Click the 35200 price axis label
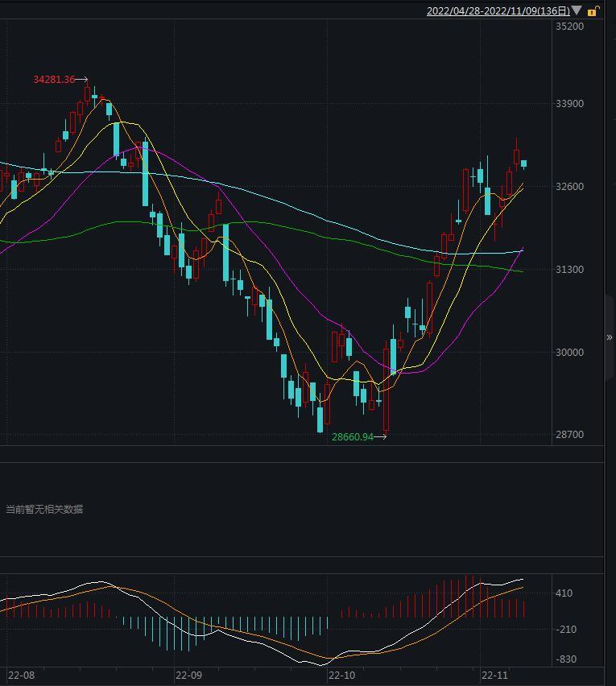This screenshot has height=686, width=616. (569, 27)
